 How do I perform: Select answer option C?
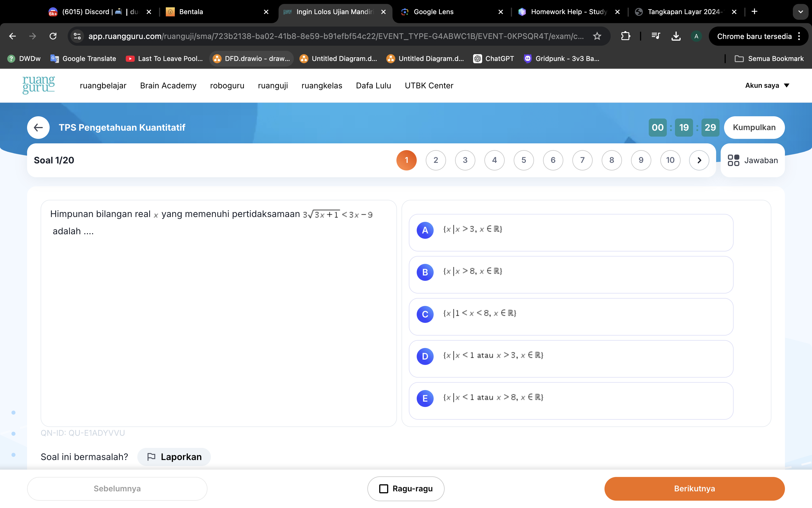pos(571,316)
